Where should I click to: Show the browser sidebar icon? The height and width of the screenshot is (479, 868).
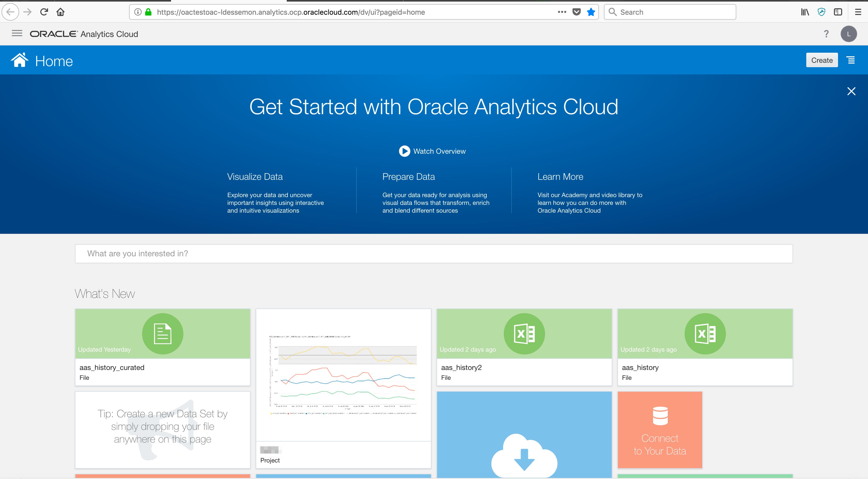pyautogui.click(x=838, y=12)
